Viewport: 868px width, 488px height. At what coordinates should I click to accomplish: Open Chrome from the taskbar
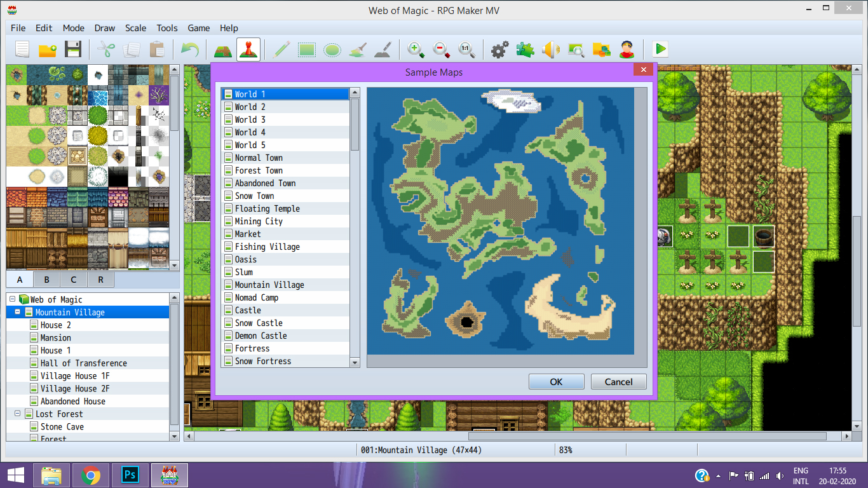click(91, 475)
